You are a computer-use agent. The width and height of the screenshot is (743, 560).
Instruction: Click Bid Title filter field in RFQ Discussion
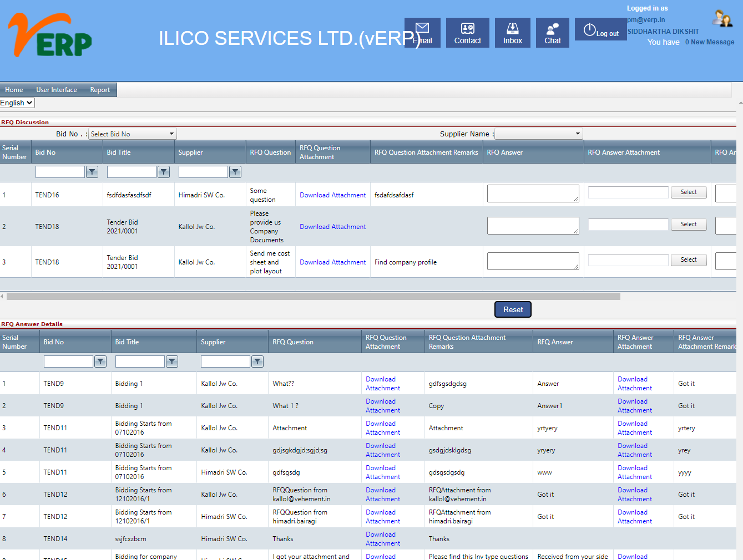pyautogui.click(x=132, y=172)
